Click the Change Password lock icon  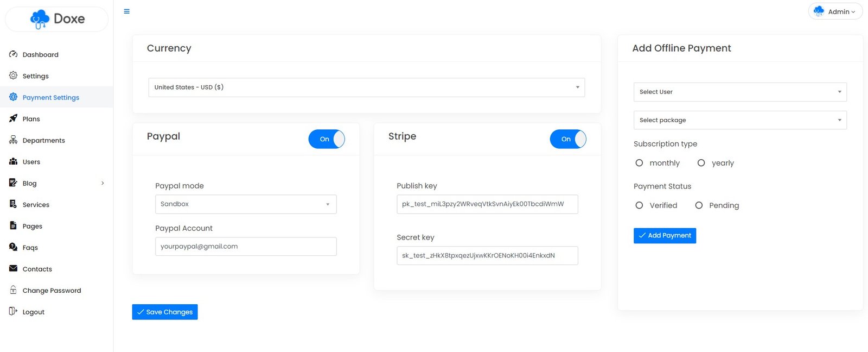point(13,290)
